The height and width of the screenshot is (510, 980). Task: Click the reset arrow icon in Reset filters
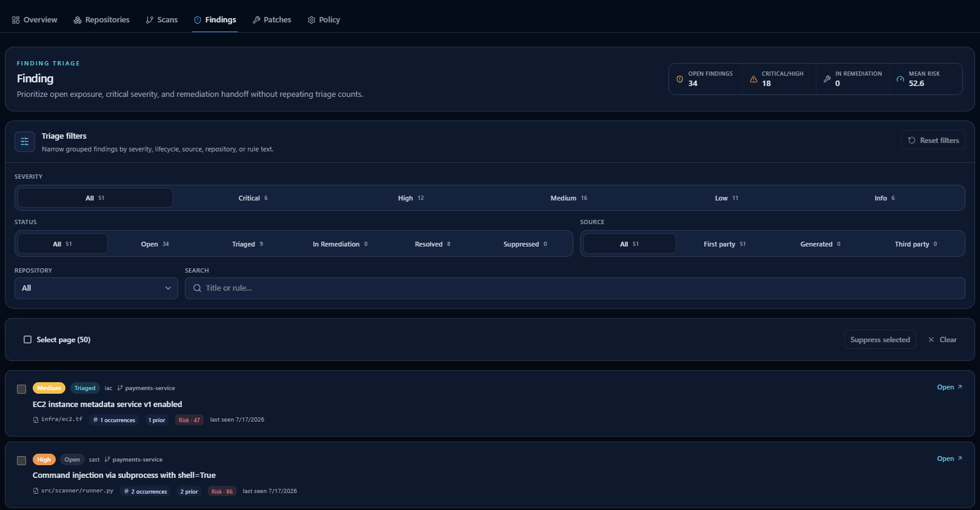pos(912,141)
